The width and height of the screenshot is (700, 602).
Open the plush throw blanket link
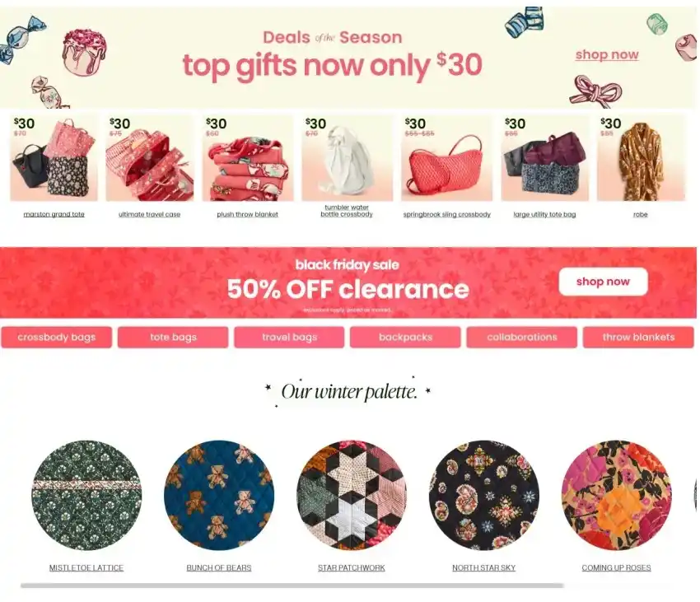247,214
